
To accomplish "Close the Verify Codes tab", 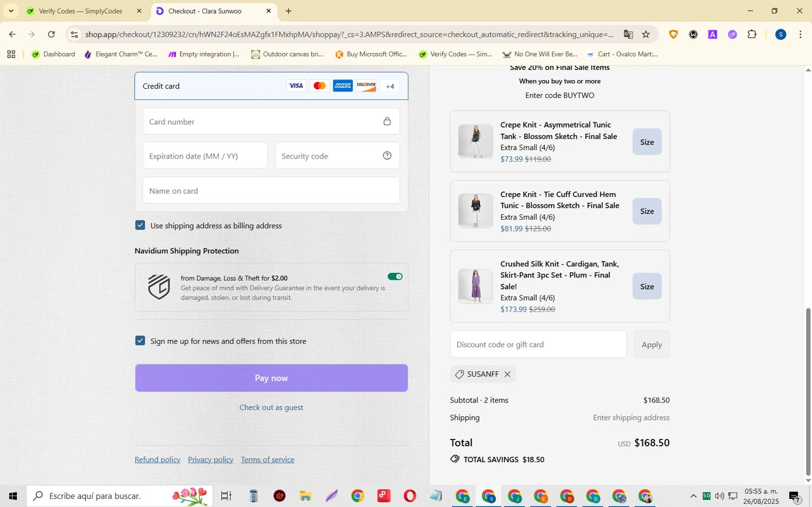I will tap(139, 11).
